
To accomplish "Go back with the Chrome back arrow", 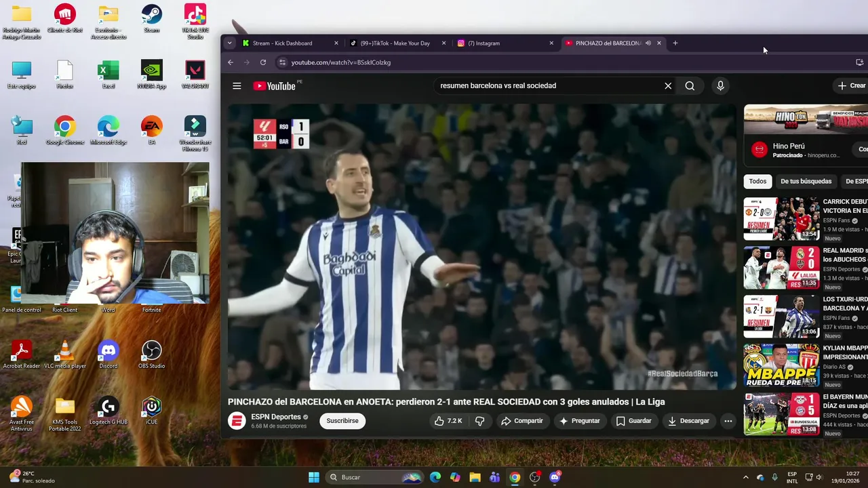I will coord(231,62).
